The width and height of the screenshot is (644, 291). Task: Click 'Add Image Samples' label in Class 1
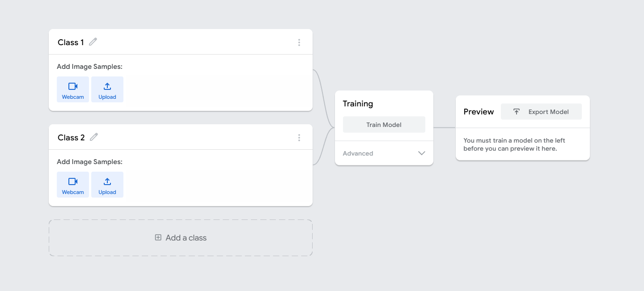pos(89,67)
